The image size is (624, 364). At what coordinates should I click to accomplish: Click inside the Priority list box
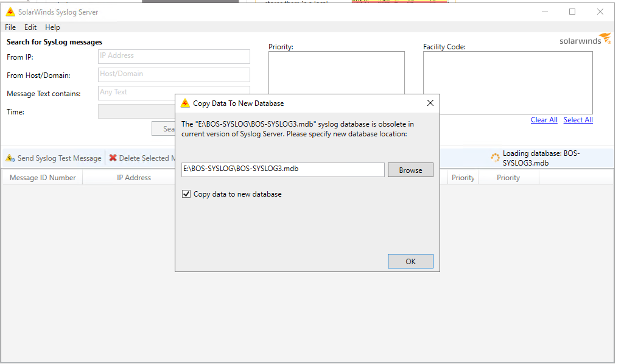(337, 73)
